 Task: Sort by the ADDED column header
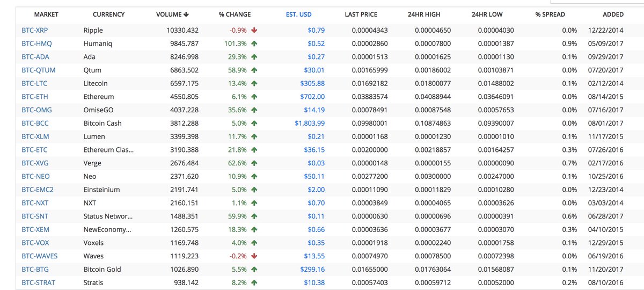613,15
